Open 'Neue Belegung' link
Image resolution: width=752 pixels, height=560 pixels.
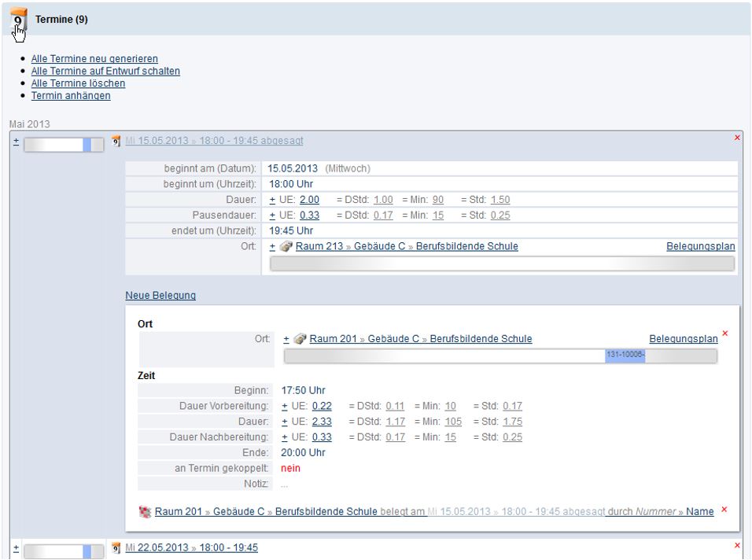160,296
